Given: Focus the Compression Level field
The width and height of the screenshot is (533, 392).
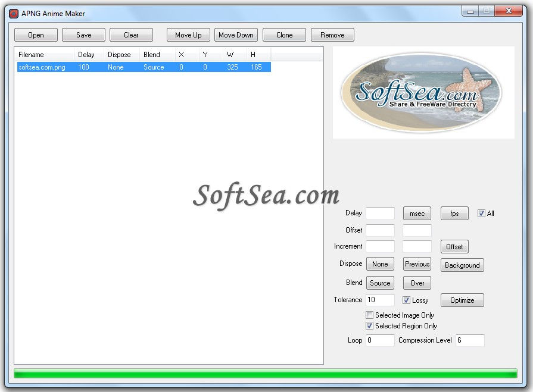Looking at the screenshot, I should pyautogui.click(x=470, y=340).
